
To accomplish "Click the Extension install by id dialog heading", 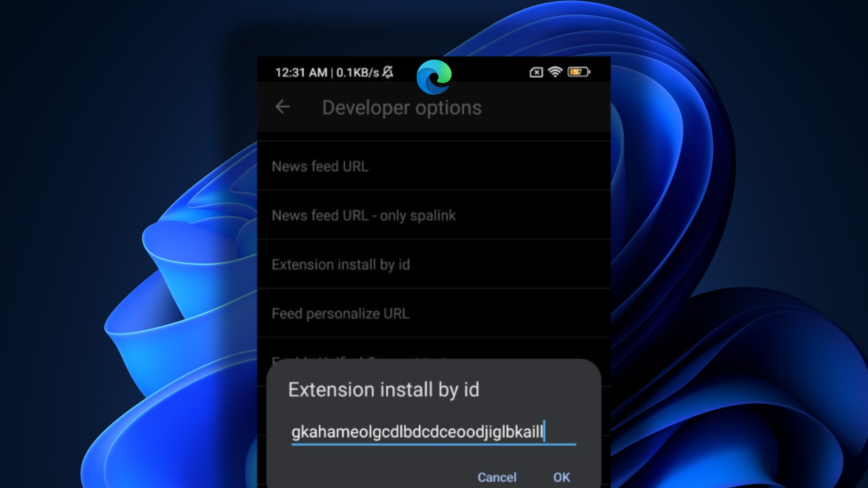I will [x=384, y=389].
